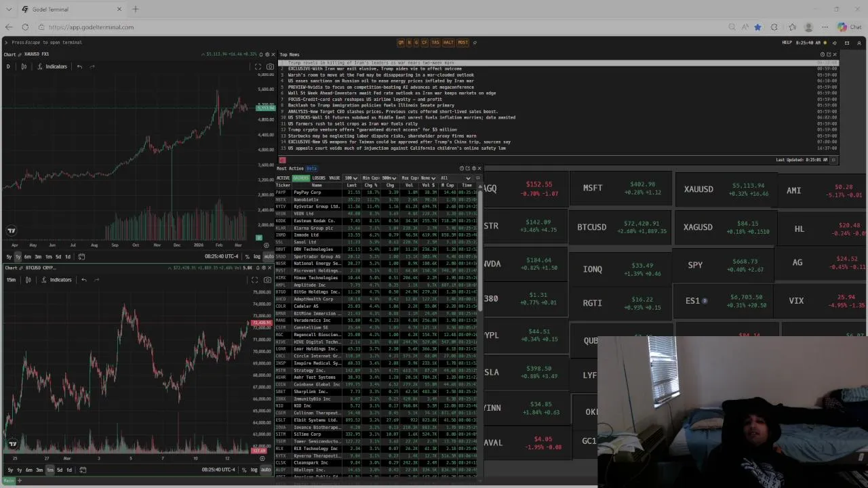Select the 6m range on XAUUSD chart

[27, 257]
